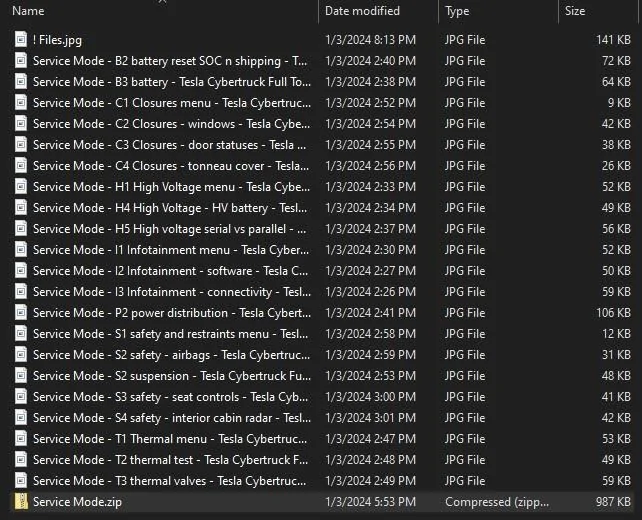The width and height of the screenshot is (642, 520).
Task: Select the C2 Closures - windows file name
Action: pos(172,124)
